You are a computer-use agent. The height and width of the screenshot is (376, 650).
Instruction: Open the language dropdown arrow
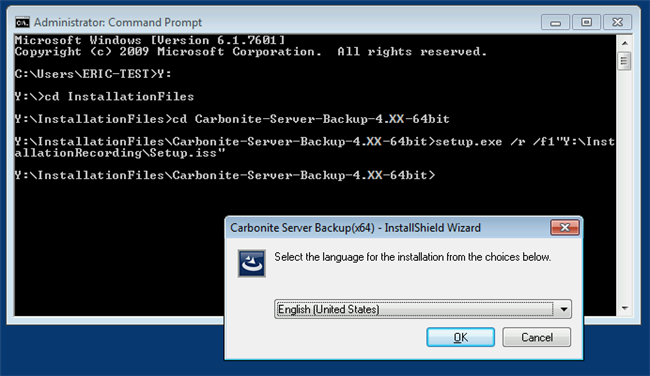click(x=563, y=309)
